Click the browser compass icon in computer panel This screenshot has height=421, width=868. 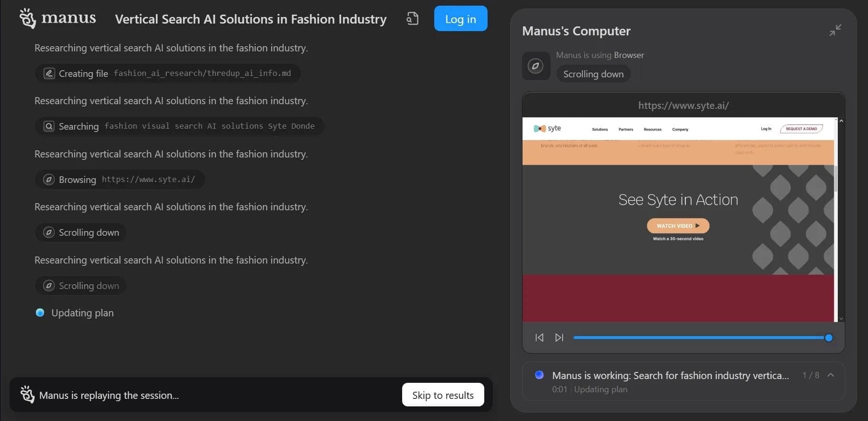536,66
